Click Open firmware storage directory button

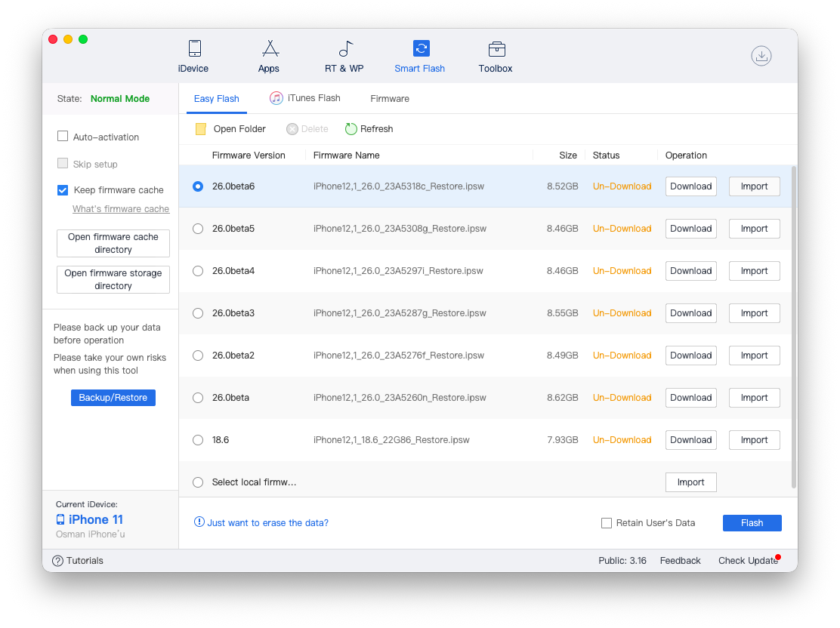point(113,279)
